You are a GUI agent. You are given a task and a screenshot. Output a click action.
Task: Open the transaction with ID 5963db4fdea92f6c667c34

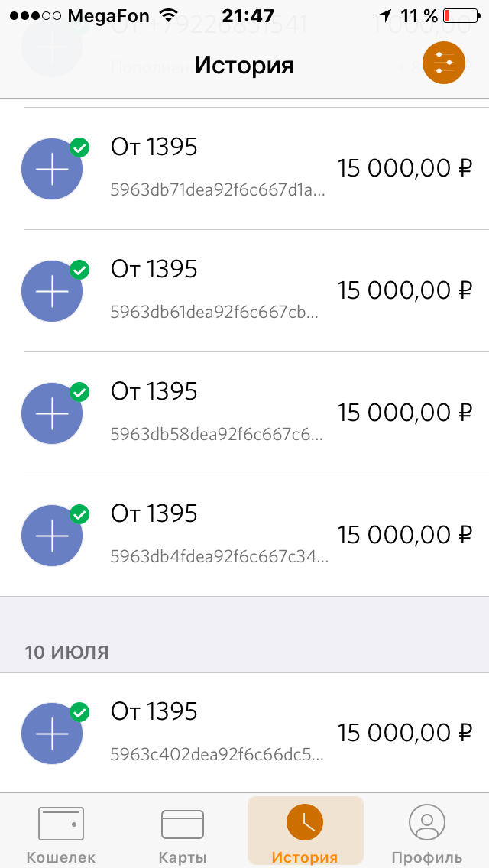pos(220,557)
